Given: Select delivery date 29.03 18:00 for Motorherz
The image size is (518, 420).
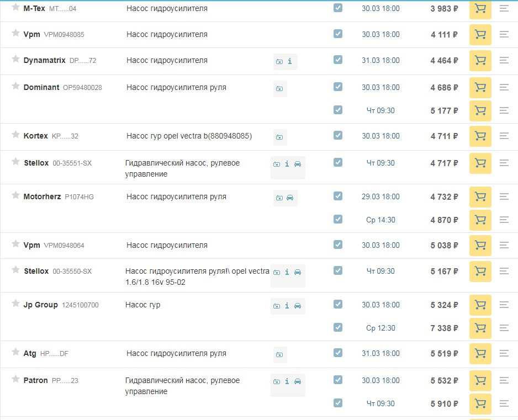Looking at the screenshot, I should [x=380, y=197].
